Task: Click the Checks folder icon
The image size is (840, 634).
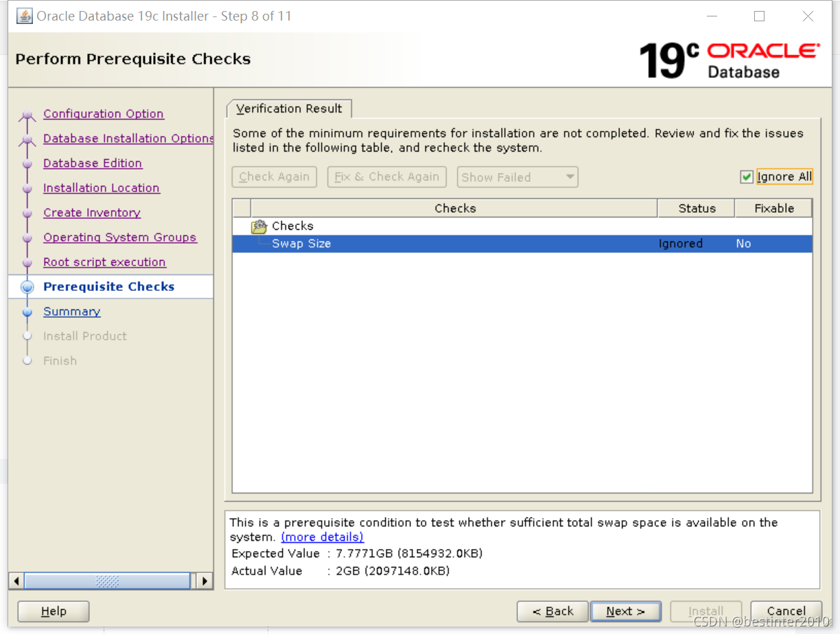Action: [x=259, y=226]
